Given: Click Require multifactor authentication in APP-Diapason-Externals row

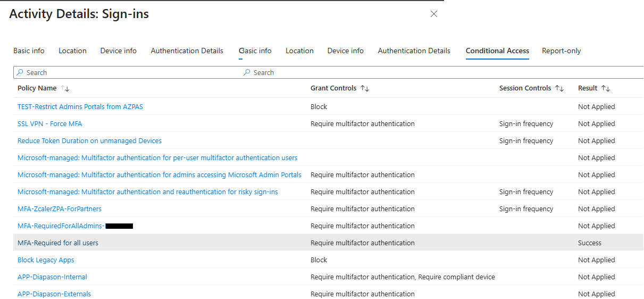Looking at the screenshot, I should pyautogui.click(x=363, y=294).
